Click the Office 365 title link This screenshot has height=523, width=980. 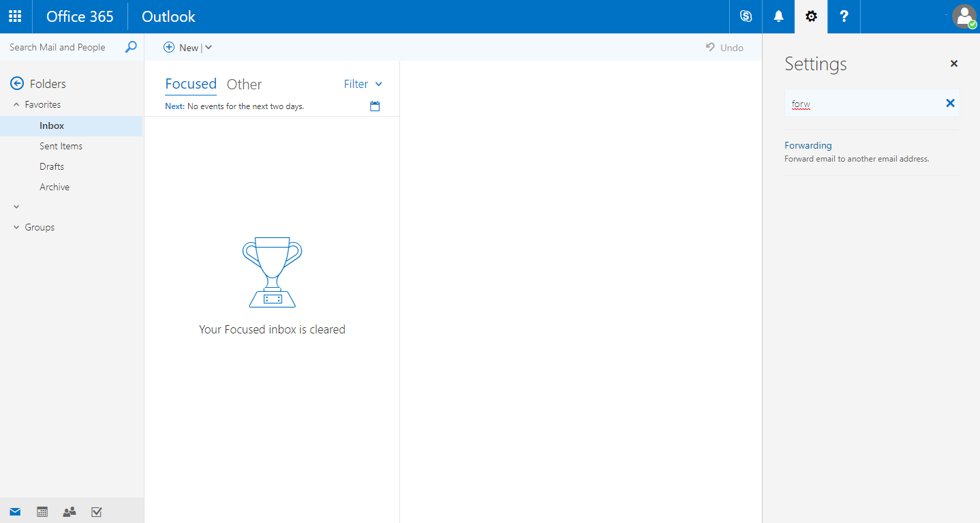pyautogui.click(x=80, y=16)
